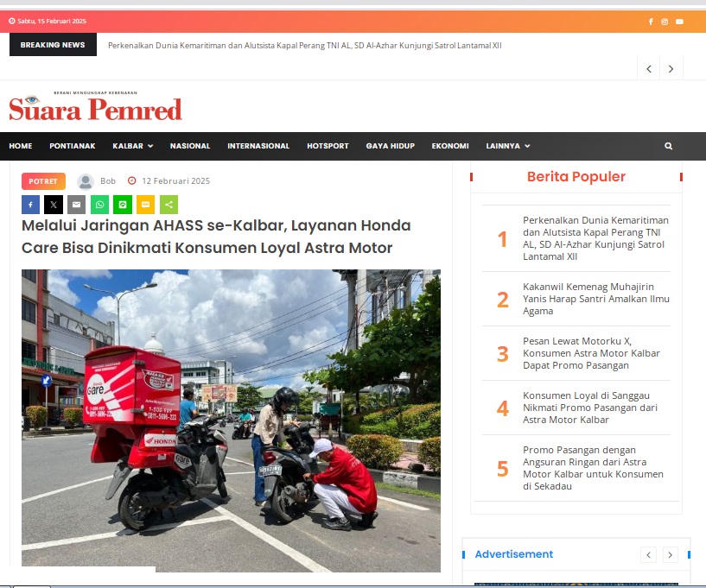Share the article on X
Image resolution: width=706 pixels, height=588 pixels.
(x=54, y=205)
